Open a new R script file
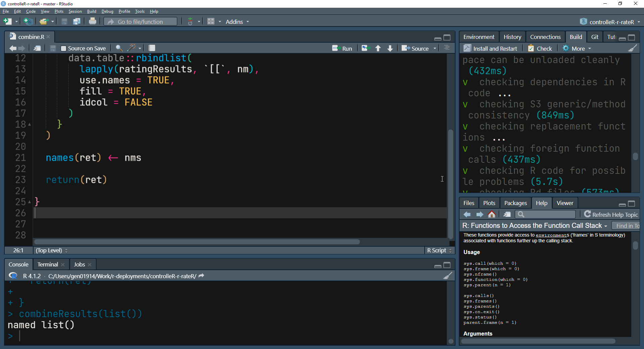The image size is (644, 349). tap(7, 21)
